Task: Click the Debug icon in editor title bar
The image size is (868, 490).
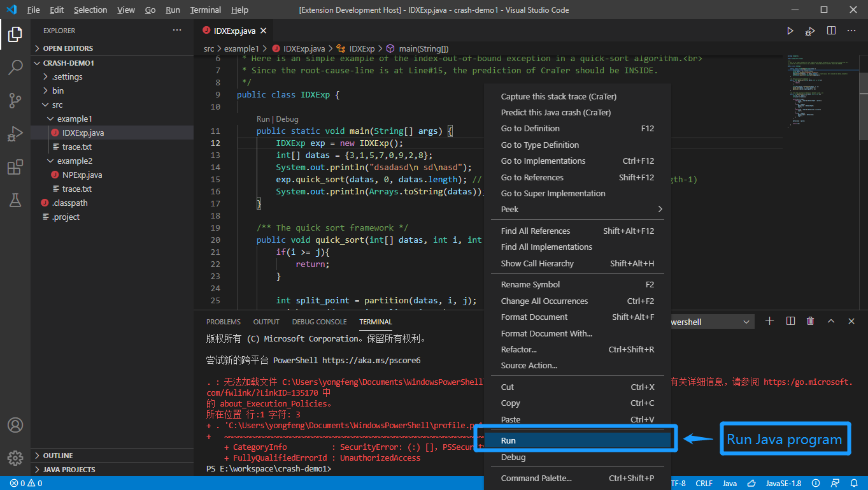Action: point(810,31)
